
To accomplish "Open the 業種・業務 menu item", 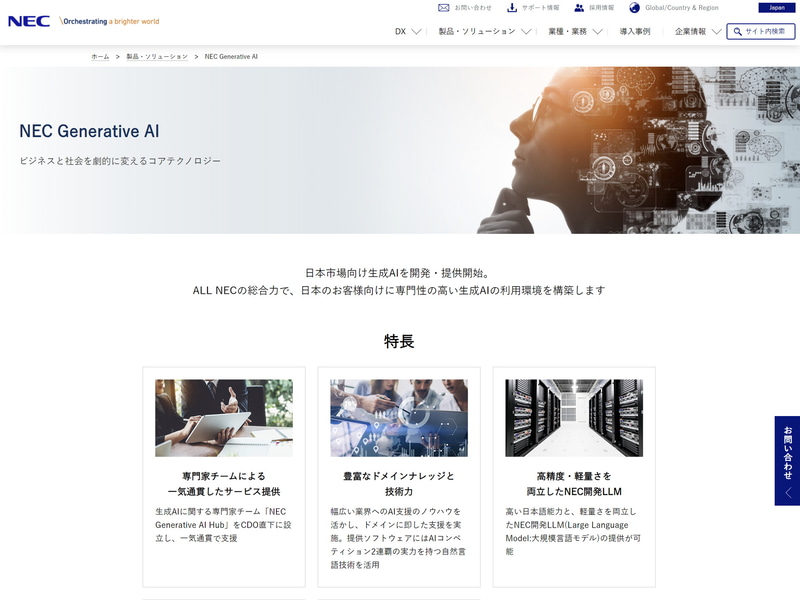I will tap(567, 32).
